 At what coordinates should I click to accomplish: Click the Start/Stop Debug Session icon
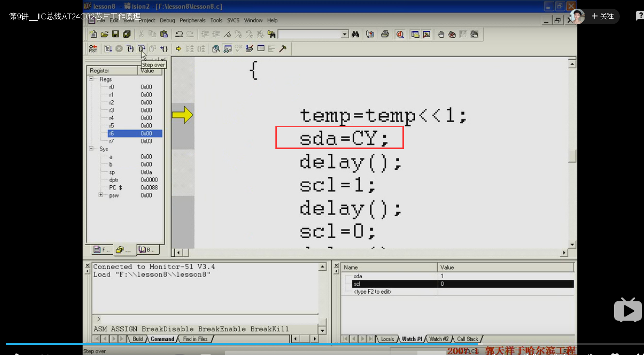click(x=400, y=34)
